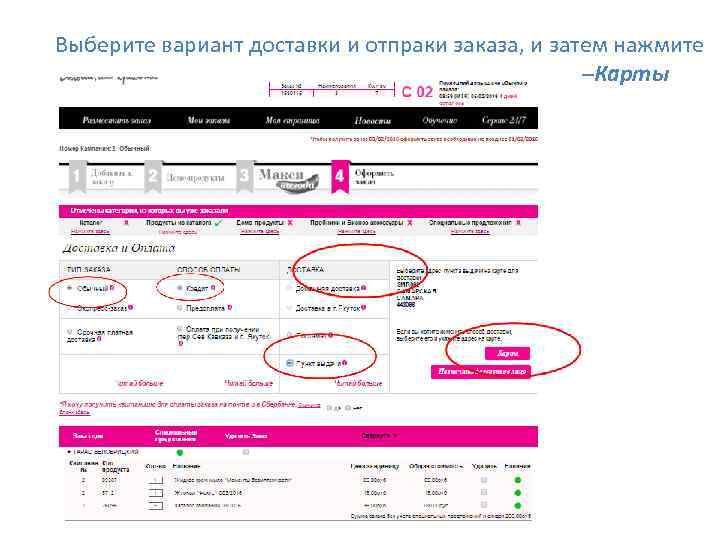720x540 pixels.
Task: Click info icon after Срочная платная доставка
Action: click(x=99, y=339)
